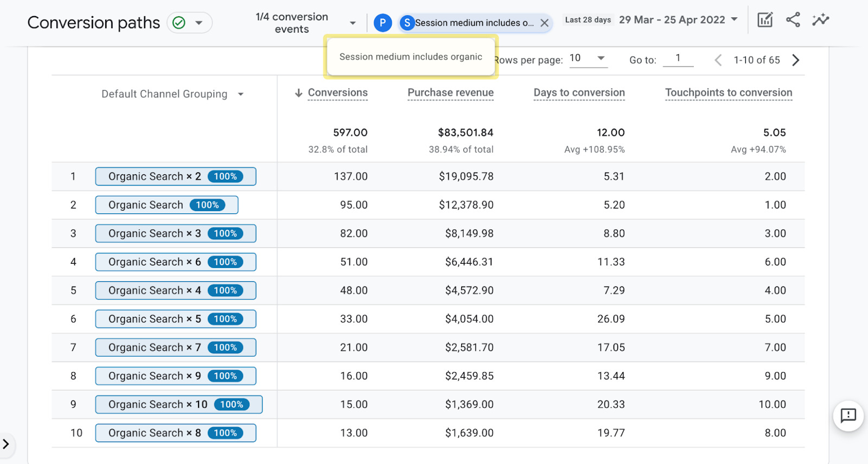This screenshot has height=464, width=868.
Task: Go to the next page of results
Action: coord(796,60)
